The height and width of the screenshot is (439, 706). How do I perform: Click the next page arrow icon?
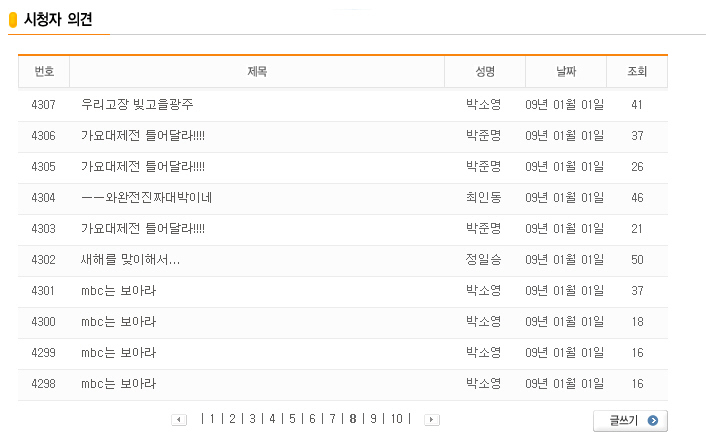click(431, 420)
